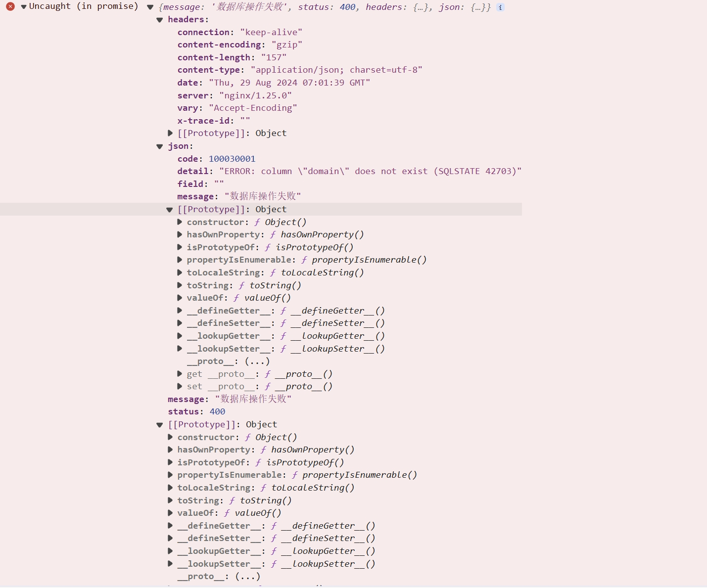This screenshot has width=707, height=588.
Task: Expand the Prototype under headers
Action: [170, 133]
